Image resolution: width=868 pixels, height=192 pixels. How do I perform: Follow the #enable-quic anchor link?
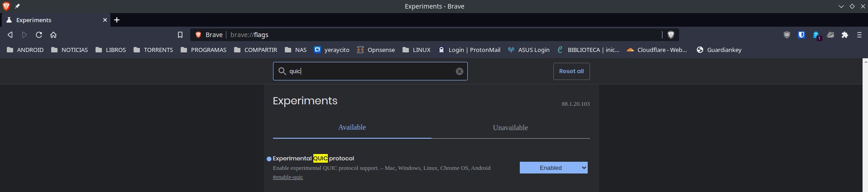(x=288, y=177)
